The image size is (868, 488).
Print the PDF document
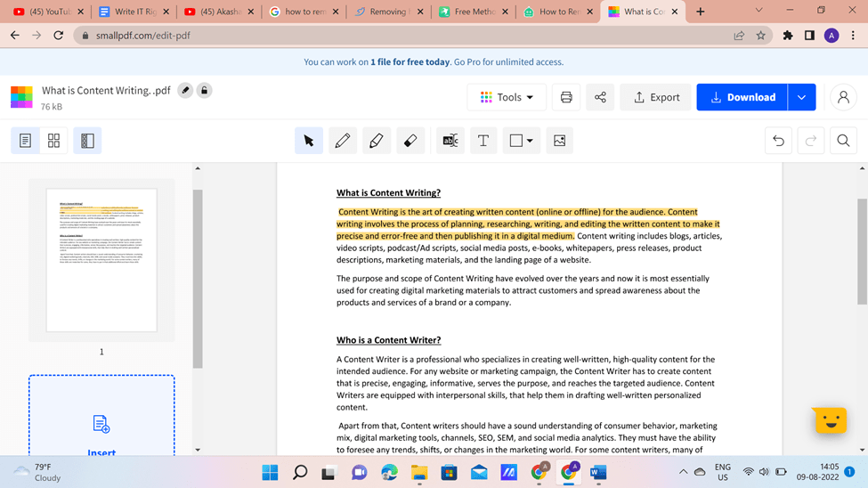[x=566, y=97]
